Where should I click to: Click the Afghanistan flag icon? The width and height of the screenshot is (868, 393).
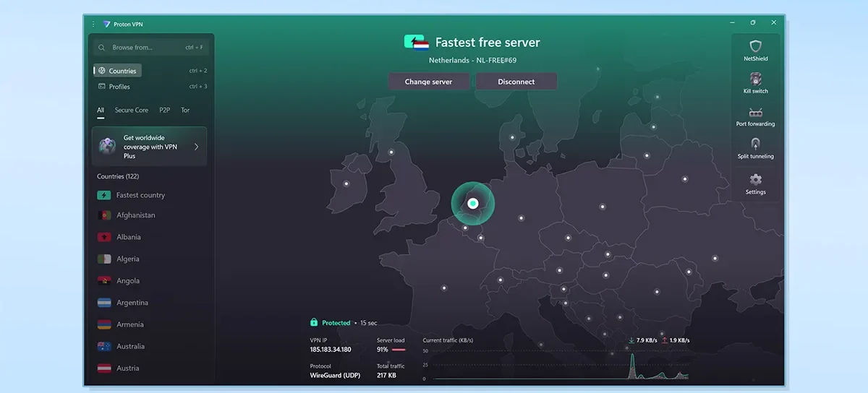[x=103, y=215]
